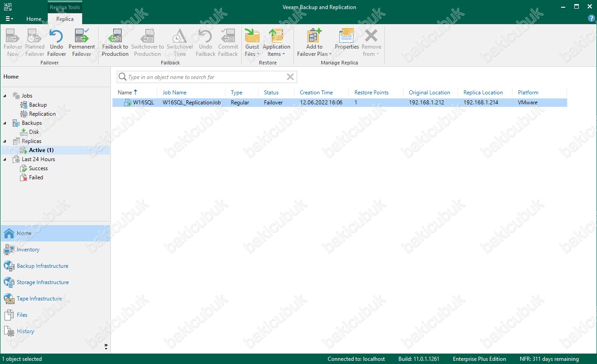
Task: Collapse the Last 24 Hours tree node
Action: (x=5, y=159)
